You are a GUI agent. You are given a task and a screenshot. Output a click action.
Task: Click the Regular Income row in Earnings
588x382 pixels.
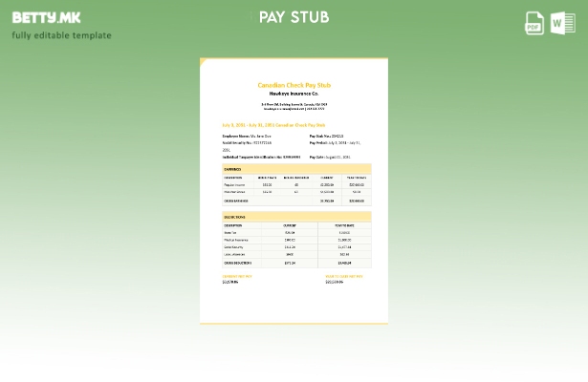click(x=295, y=184)
